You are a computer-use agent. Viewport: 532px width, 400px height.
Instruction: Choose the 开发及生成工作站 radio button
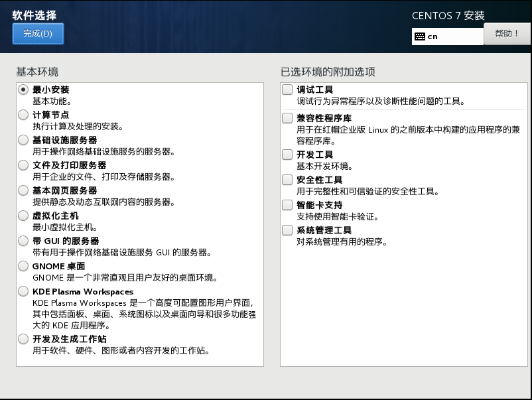pos(23,339)
